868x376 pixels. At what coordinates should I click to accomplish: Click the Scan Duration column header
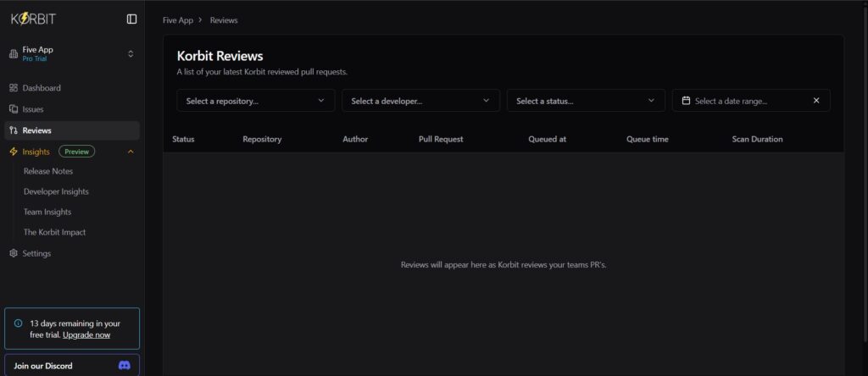click(757, 140)
